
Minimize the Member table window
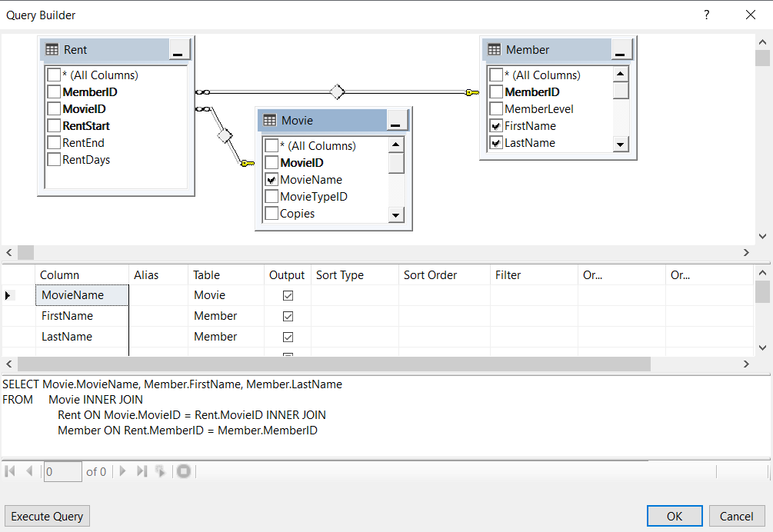[621, 50]
